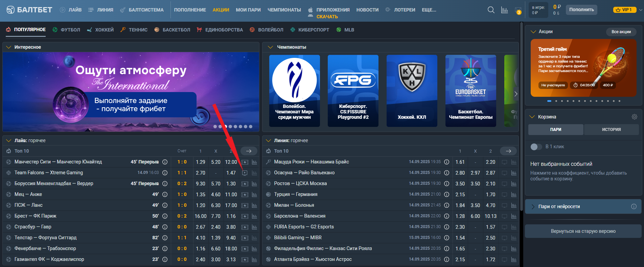This screenshot has width=644, height=267.
Task: Show info icon for Страсбур — Гавр
Action: [x=165, y=227]
